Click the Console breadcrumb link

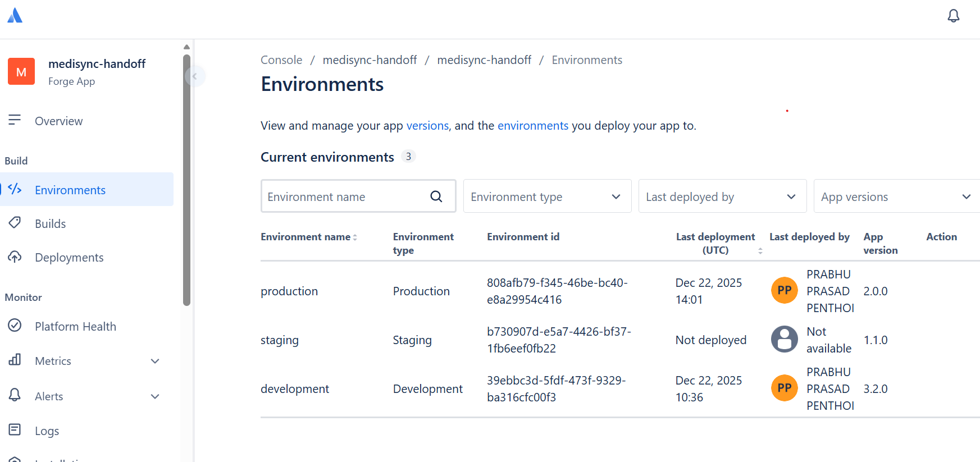coord(281,60)
